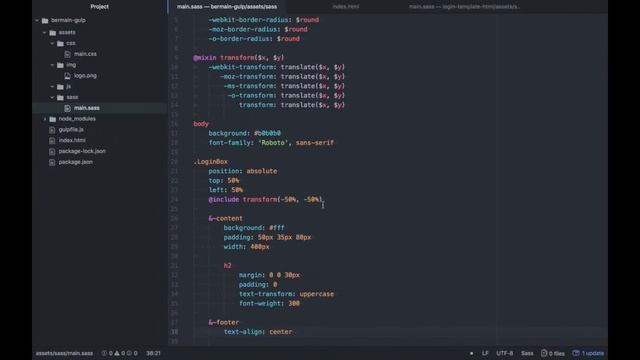The width and height of the screenshot is (640, 360).
Task: Click the status bar dot indicator
Action: tap(471, 353)
